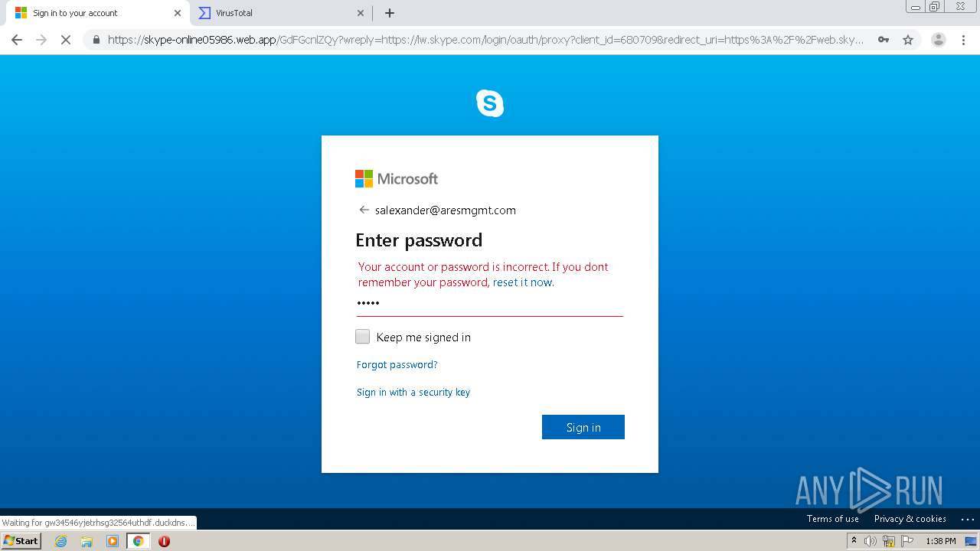This screenshot has height=551, width=980.
Task: Open Chrome profile avatar
Action: pyautogui.click(x=938, y=40)
